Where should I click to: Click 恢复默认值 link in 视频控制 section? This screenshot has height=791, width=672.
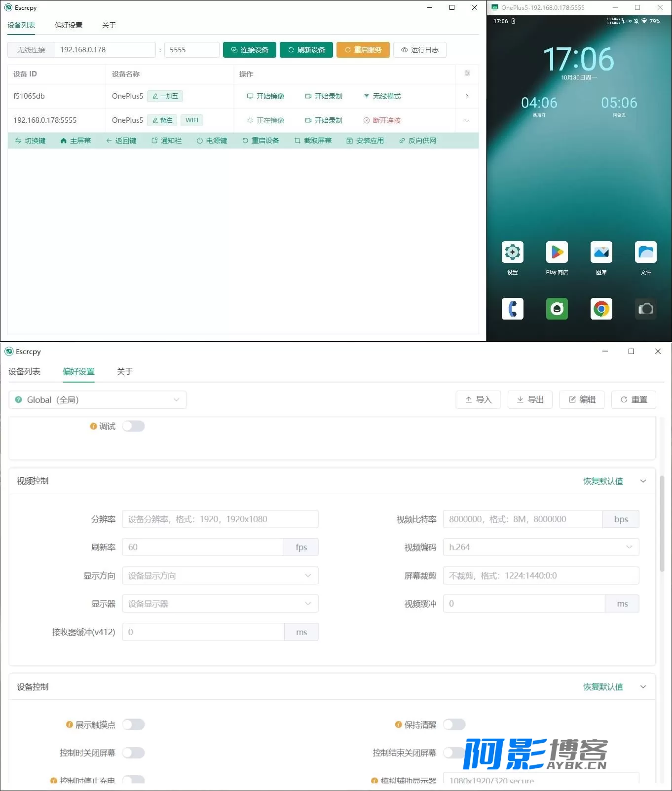point(603,481)
